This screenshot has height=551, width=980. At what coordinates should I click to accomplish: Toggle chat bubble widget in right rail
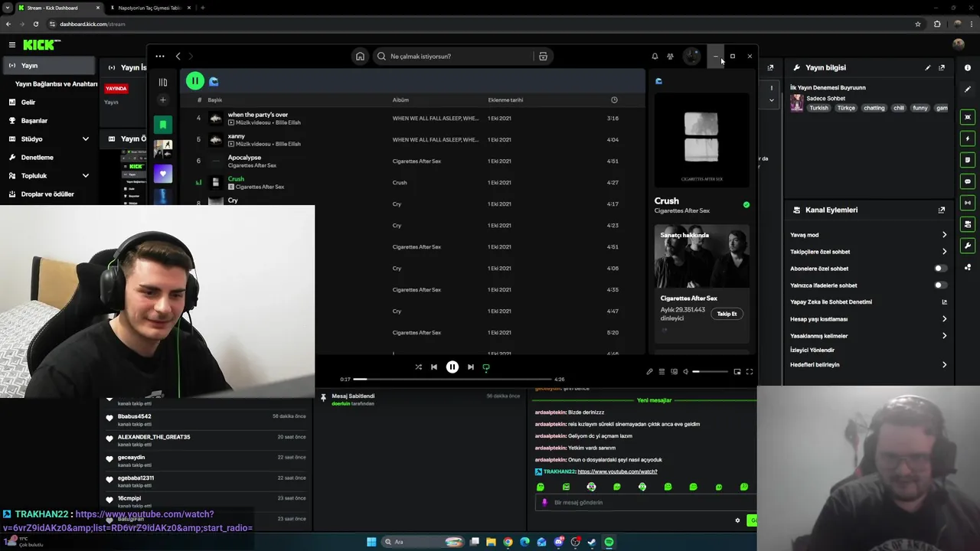coord(968,182)
